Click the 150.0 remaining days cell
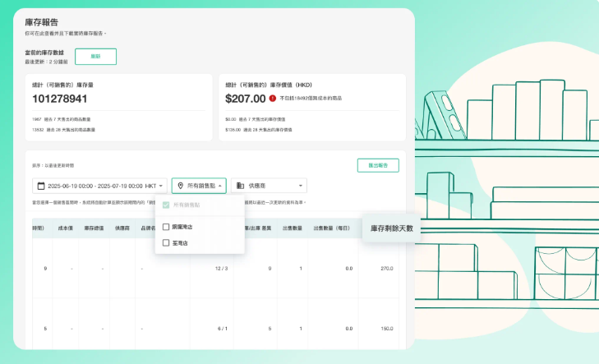The height and width of the screenshot is (364, 599). coord(387,329)
